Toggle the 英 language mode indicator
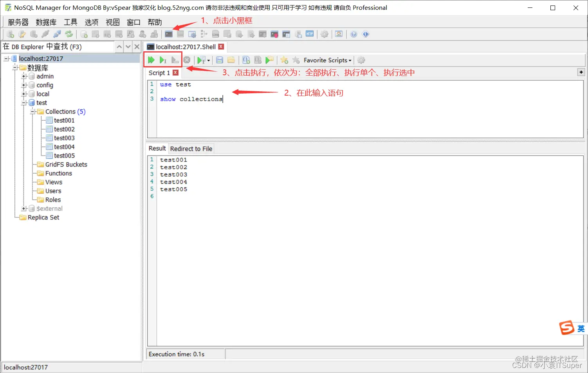The width and height of the screenshot is (588, 373). [x=581, y=328]
